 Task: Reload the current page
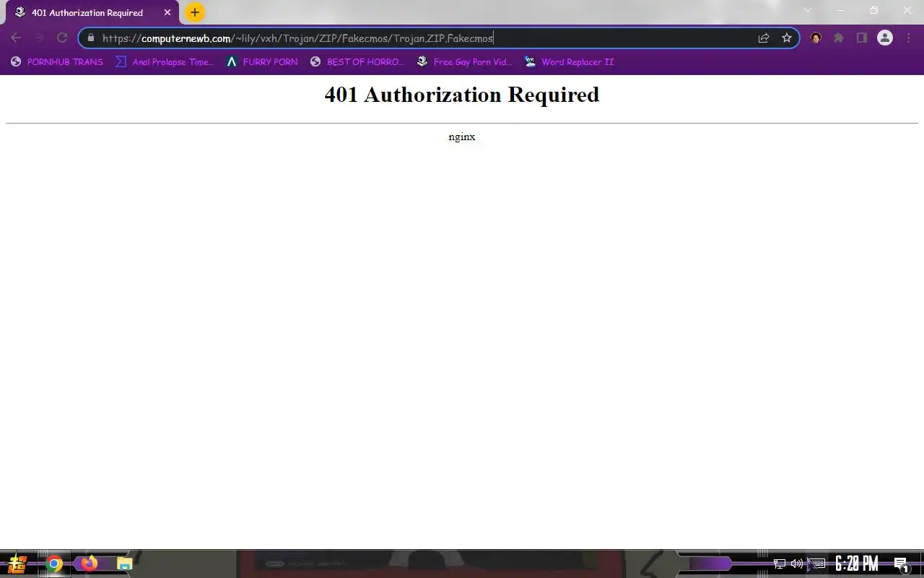[x=62, y=38]
